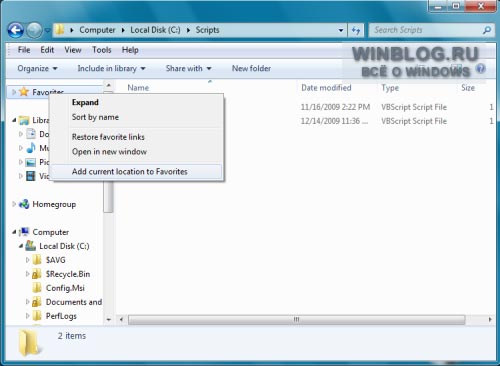Viewport: 500px width, 366px height.
Task: Click the blue Help question-mark icon
Action: pos(480,69)
